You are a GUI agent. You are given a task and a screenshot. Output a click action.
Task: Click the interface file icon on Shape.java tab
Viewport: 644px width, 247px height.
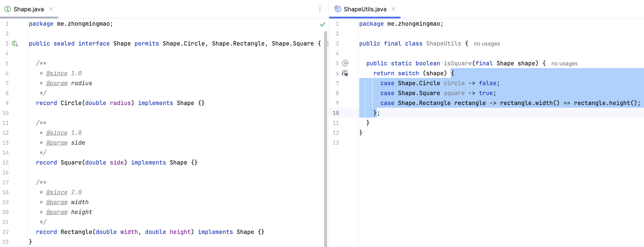(8, 9)
